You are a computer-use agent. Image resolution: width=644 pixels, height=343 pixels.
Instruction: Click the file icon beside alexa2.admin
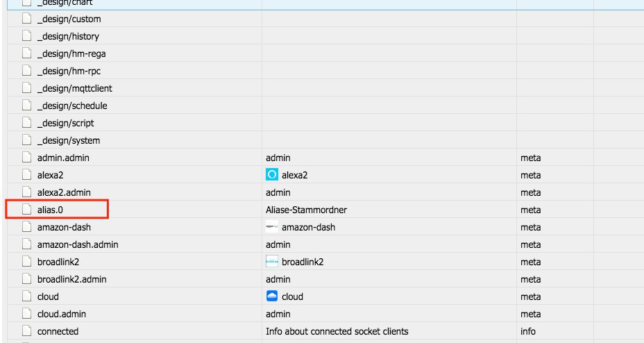[x=26, y=192]
